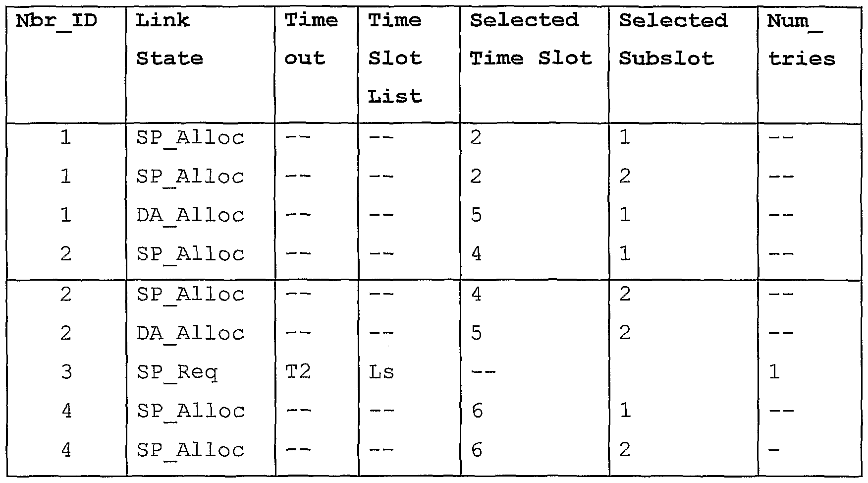Select time slot 5 in first DA_Alloc row
The image size is (868, 483).
click(476, 215)
